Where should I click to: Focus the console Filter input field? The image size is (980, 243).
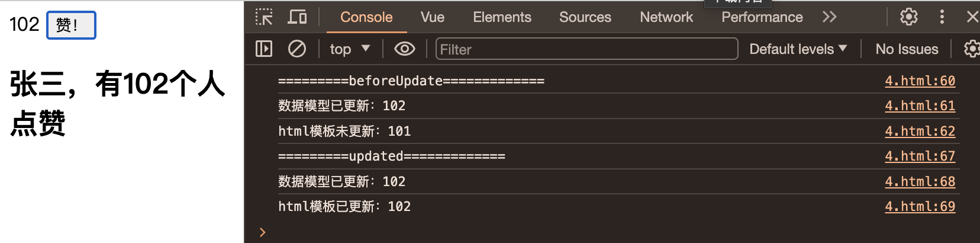pos(586,49)
